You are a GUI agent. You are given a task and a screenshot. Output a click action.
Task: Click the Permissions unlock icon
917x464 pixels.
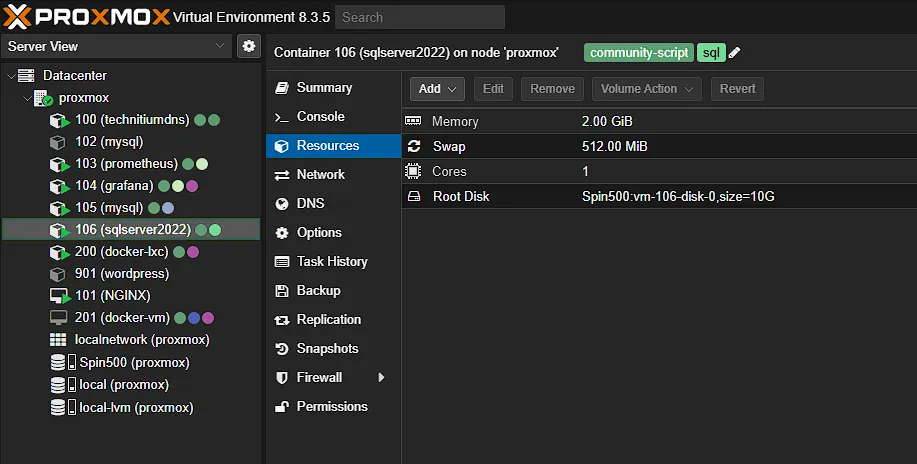click(282, 407)
